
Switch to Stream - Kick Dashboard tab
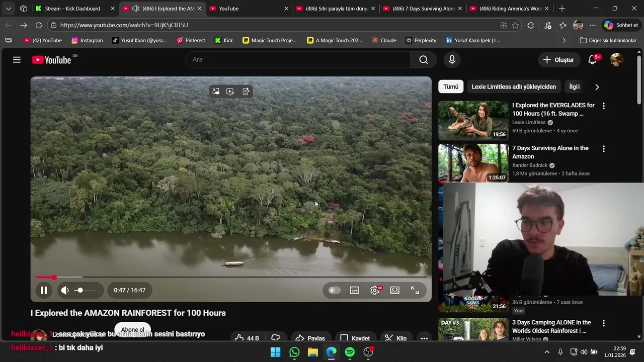coord(74,9)
